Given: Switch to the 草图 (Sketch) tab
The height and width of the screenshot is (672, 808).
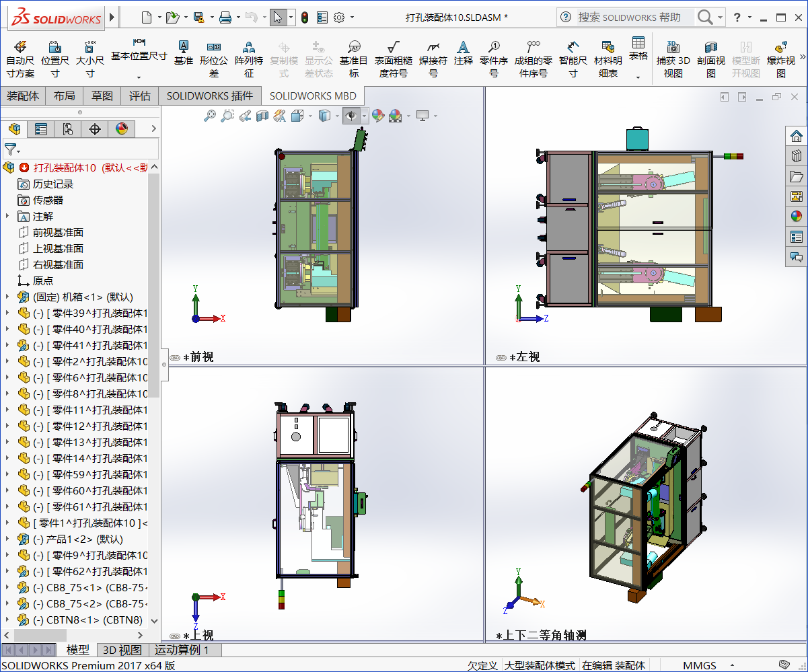Looking at the screenshot, I should (102, 96).
